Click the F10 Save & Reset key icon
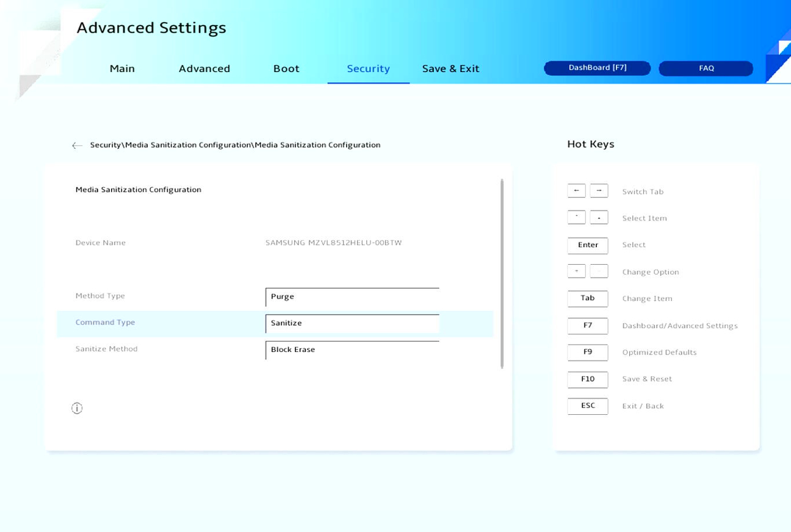The height and width of the screenshot is (532, 791). click(587, 379)
